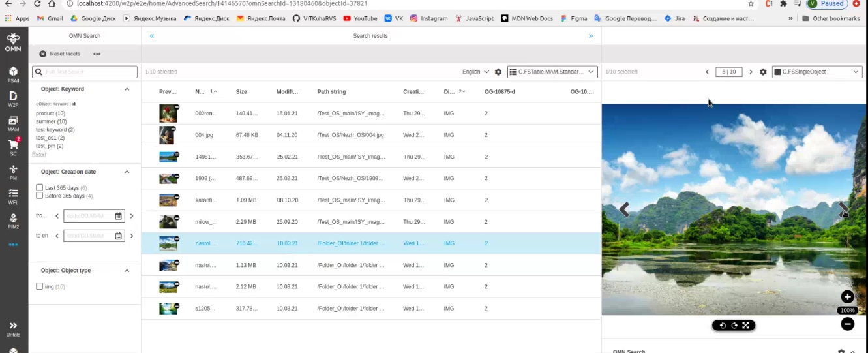Open the English language dropdown

[475, 72]
